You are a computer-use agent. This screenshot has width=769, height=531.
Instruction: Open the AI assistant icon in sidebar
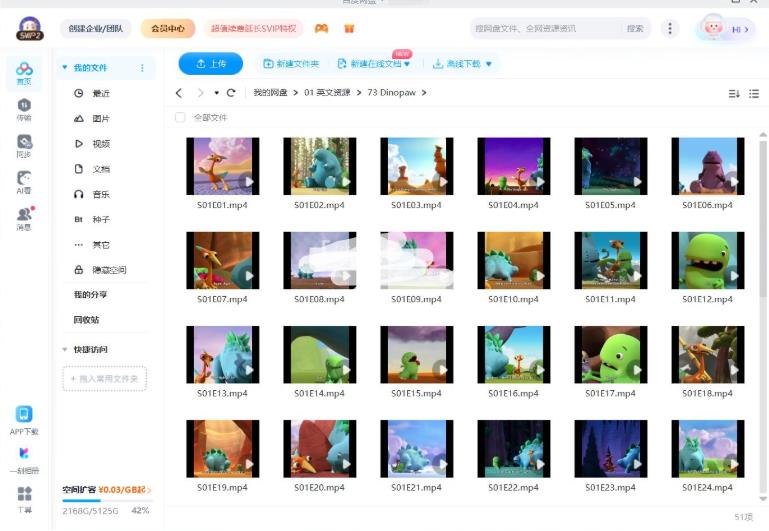click(x=24, y=182)
